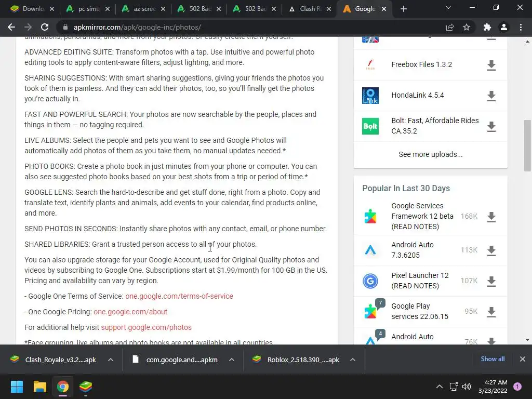Bookmark this page with star icon

pos(467,27)
